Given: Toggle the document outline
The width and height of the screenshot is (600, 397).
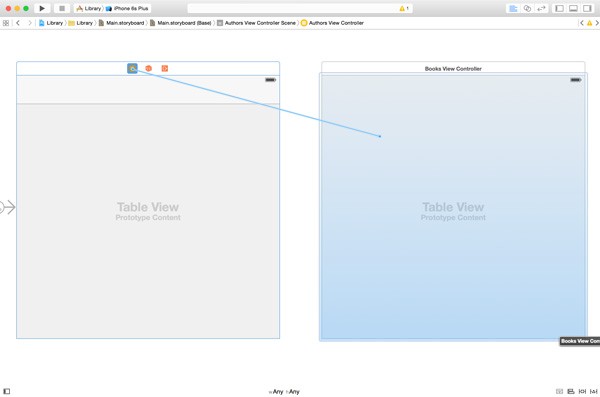Looking at the screenshot, I should pyautogui.click(x=7, y=391).
